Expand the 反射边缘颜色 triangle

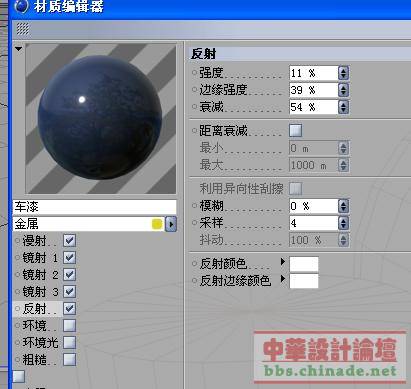pyautogui.click(x=283, y=279)
